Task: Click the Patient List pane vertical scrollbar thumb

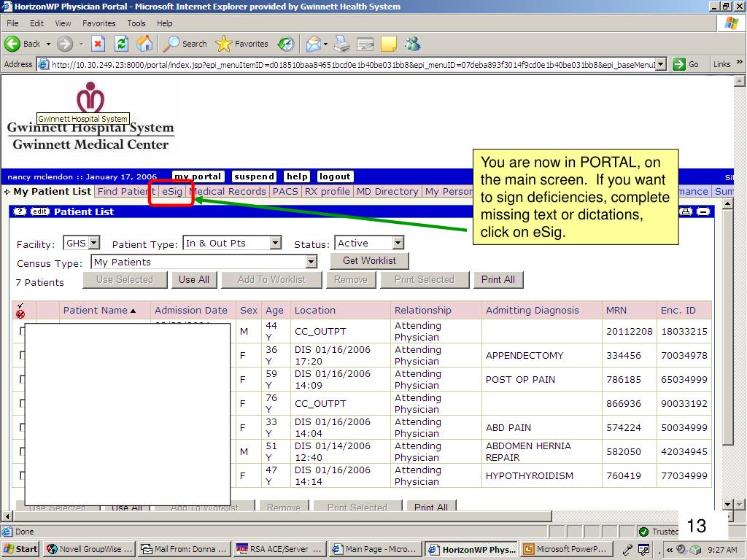Action: click(x=727, y=326)
